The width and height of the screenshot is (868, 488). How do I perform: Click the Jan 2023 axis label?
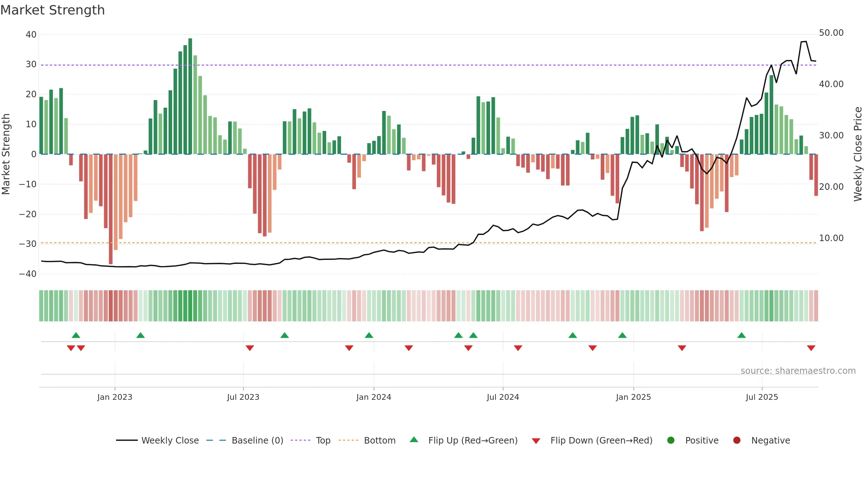(115, 397)
